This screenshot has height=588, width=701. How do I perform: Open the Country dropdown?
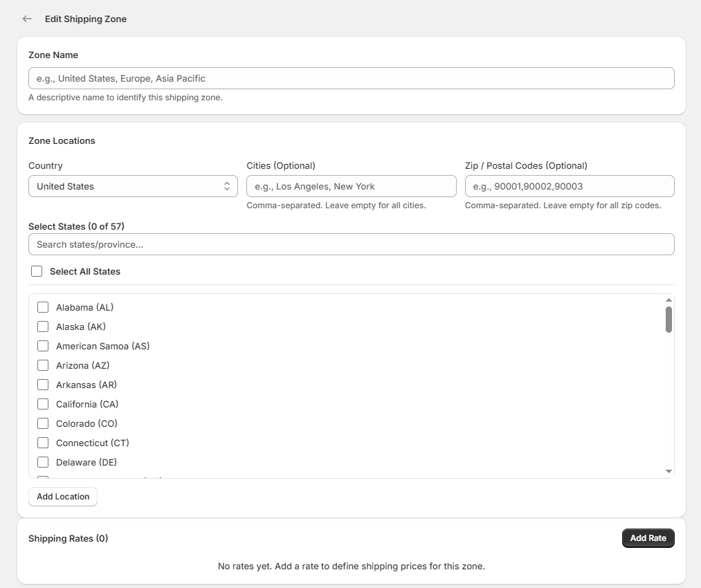pos(133,186)
